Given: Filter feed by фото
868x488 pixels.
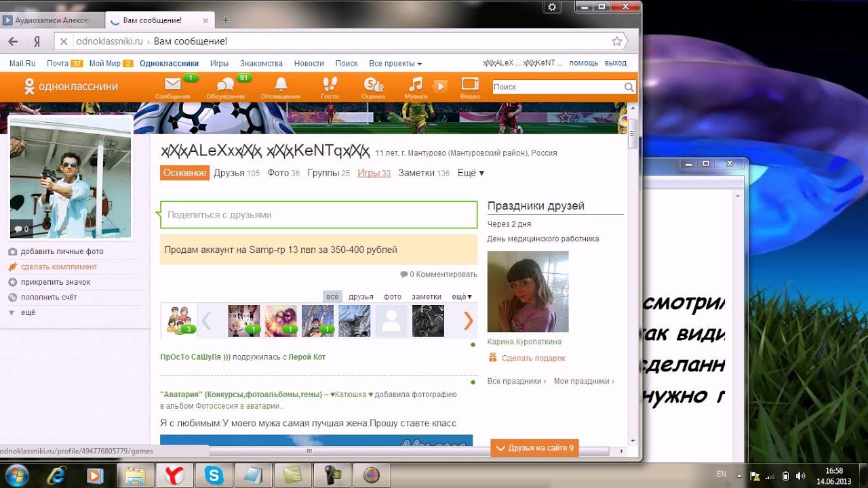Looking at the screenshot, I should point(393,296).
